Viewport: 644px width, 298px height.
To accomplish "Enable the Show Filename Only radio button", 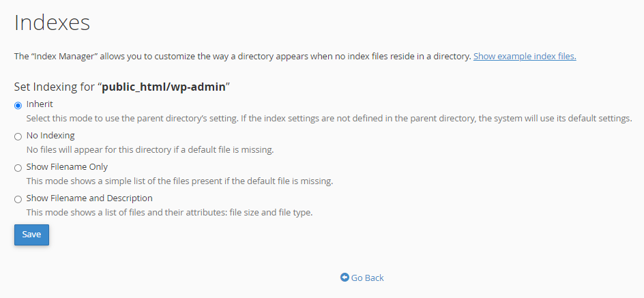I will (x=18, y=168).
